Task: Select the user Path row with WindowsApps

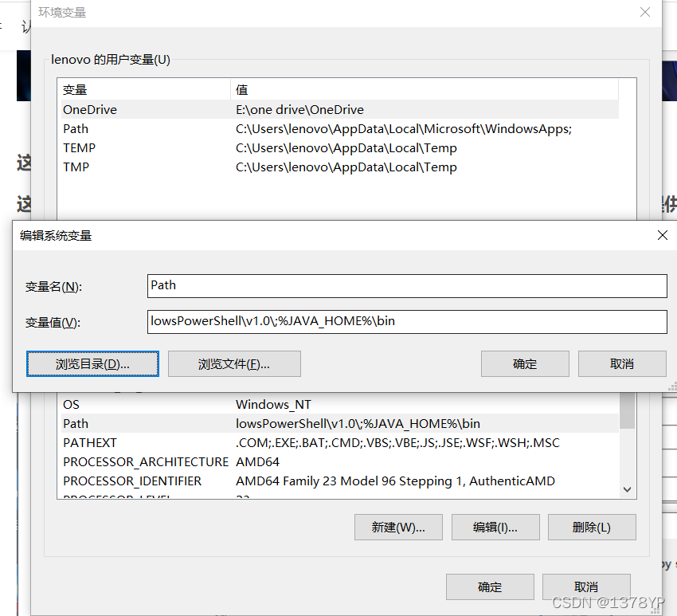Action: [340, 129]
